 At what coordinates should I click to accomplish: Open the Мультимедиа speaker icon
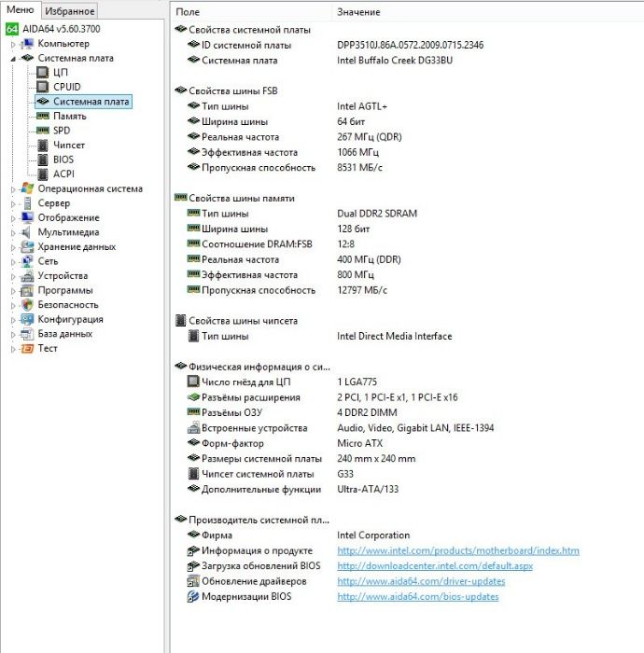(27, 232)
